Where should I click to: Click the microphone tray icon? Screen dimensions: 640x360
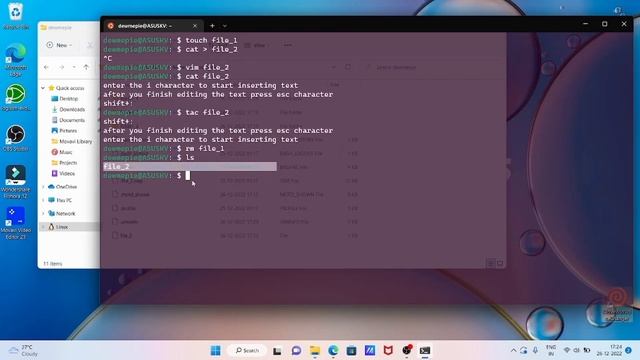pyautogui.click(x=535, y=350)
